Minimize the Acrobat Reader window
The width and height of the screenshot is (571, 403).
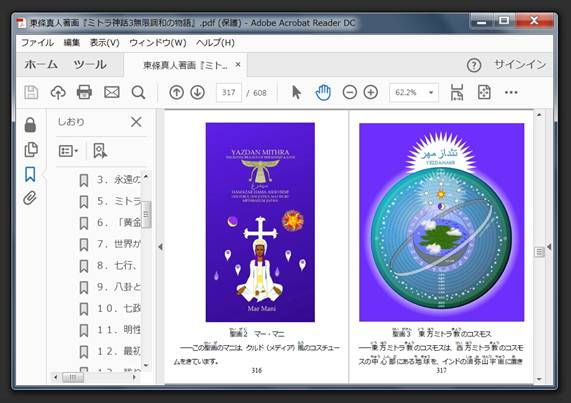(482, 21)
